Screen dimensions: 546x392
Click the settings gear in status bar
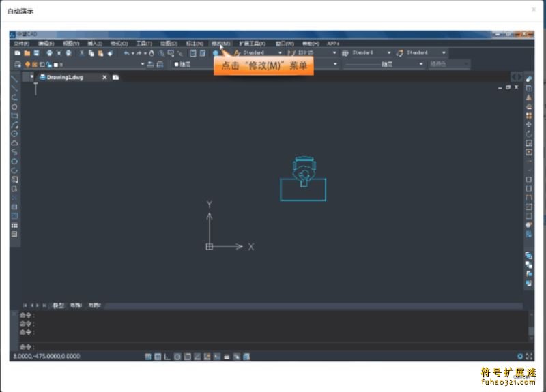pos(520,356)
